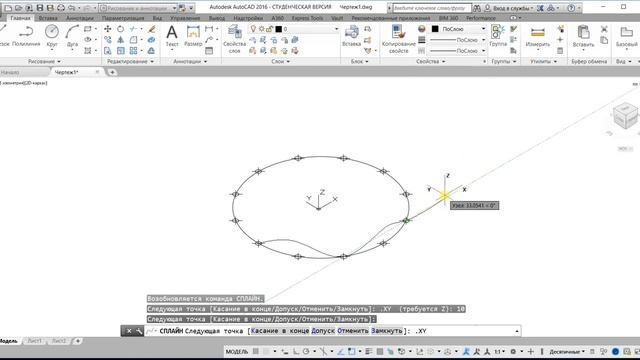Image resolution: width=640 pixels, height=360 pixels.
Task: Open the Главная ribbon tab
Action: click(x=20, y=18)
